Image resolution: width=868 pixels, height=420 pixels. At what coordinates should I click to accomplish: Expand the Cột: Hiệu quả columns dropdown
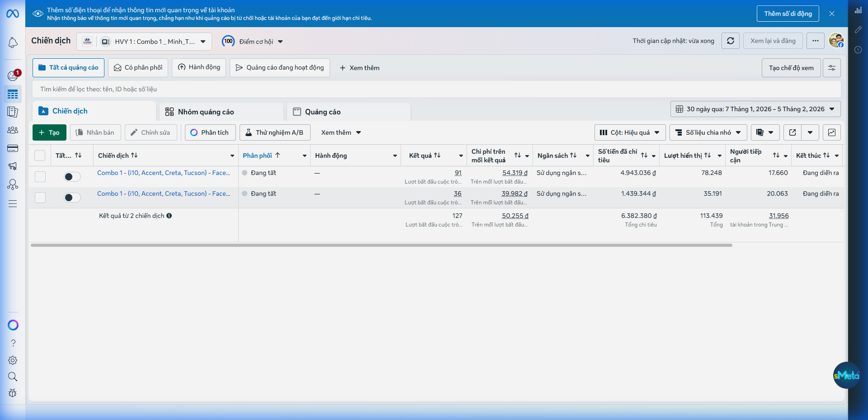(630, 132)
